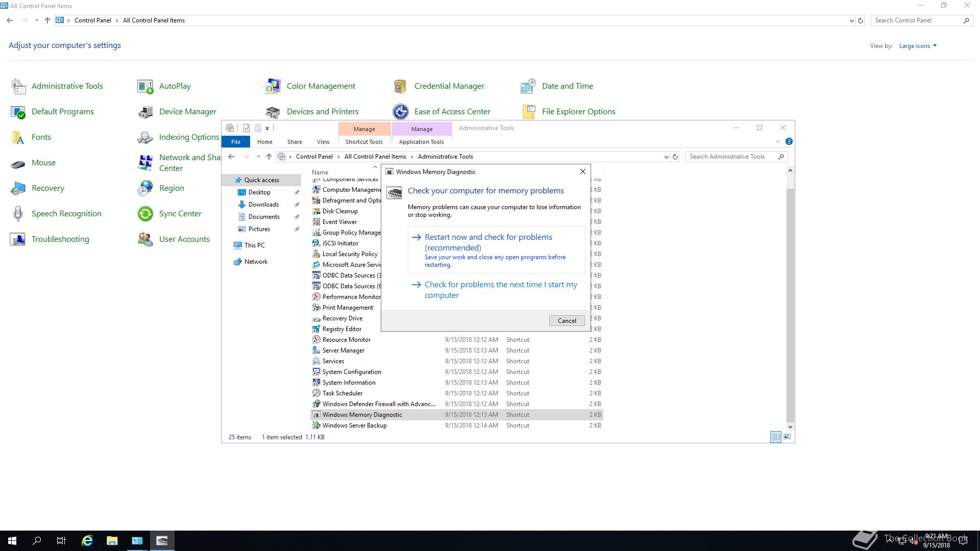
Task: Click All Control Panel Items breadcrumb in Explorer
Action: (375, 157)
